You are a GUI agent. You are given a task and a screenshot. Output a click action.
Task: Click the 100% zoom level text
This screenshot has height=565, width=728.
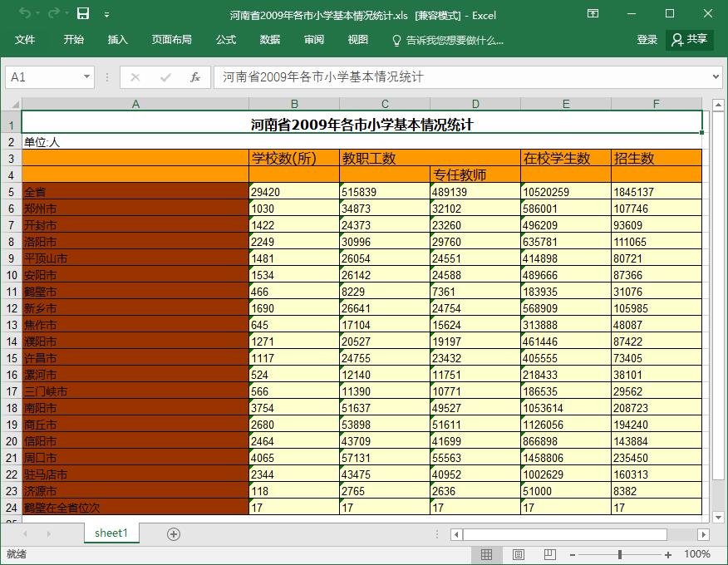[697, 554]
